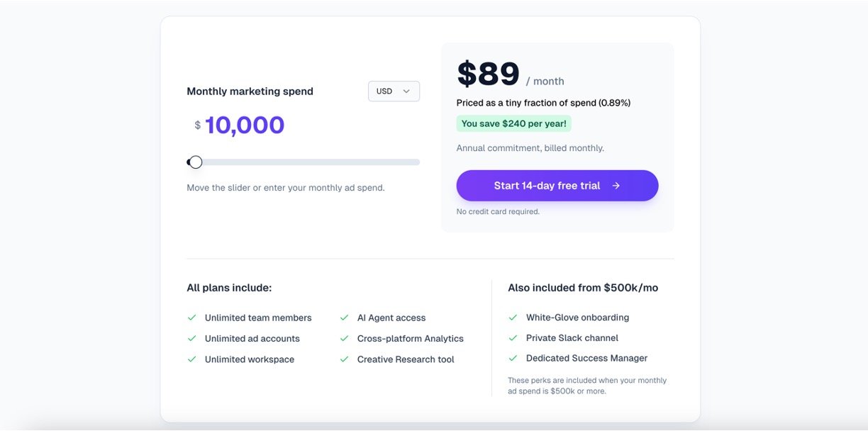Expand the chevron in the currency selector

tap(406, 91)
